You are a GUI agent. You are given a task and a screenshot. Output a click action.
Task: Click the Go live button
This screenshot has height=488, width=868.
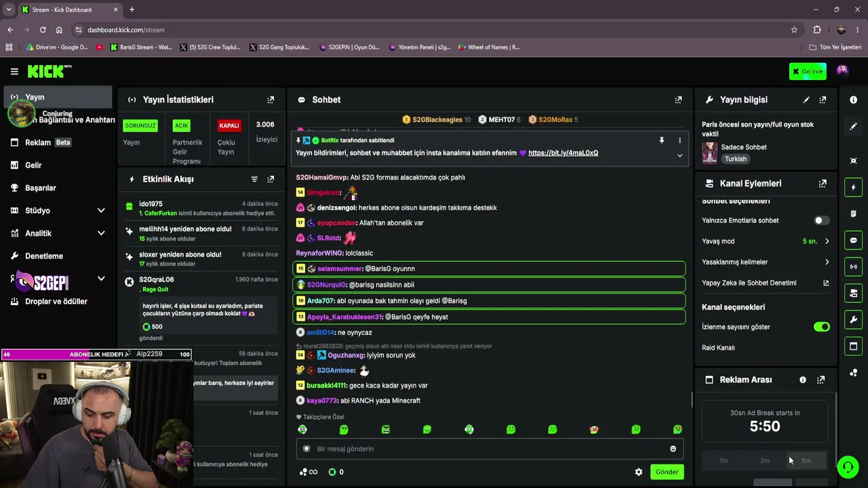tap(808, 71)
